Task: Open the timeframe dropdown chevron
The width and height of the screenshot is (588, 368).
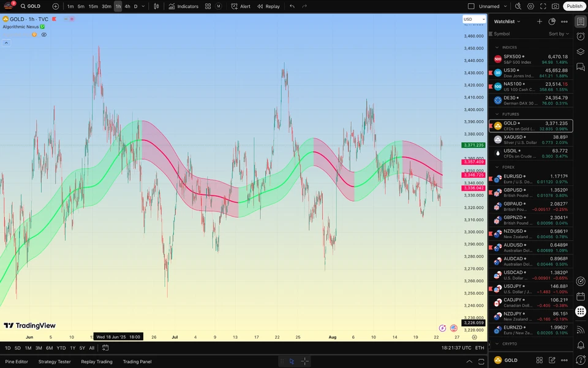Action: click(143, 6)
